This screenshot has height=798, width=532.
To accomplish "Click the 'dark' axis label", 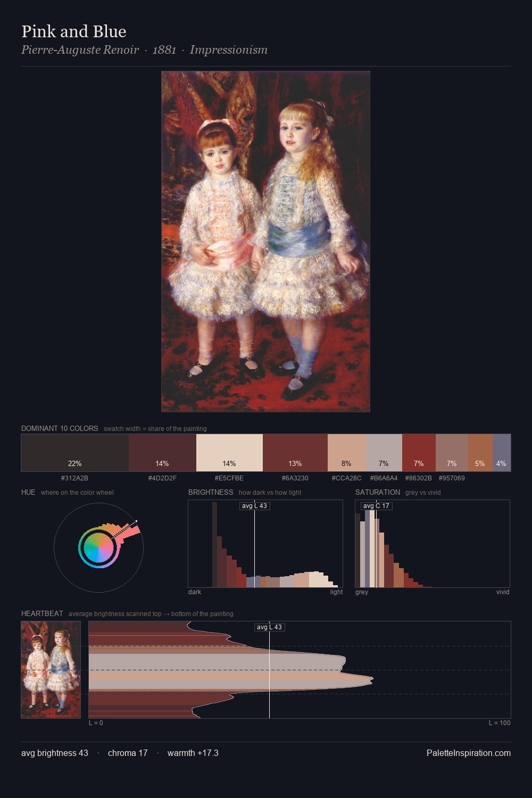I will coord(195,592).
